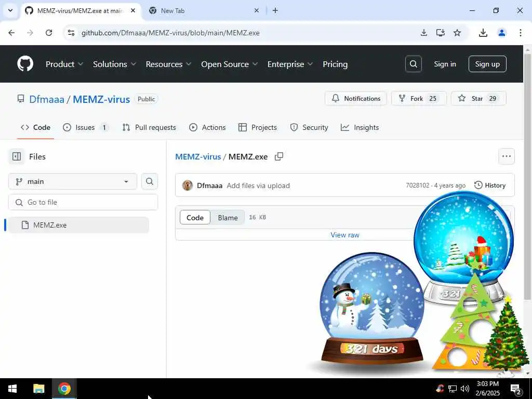Click the View raw link

click(x=345, y=235)
